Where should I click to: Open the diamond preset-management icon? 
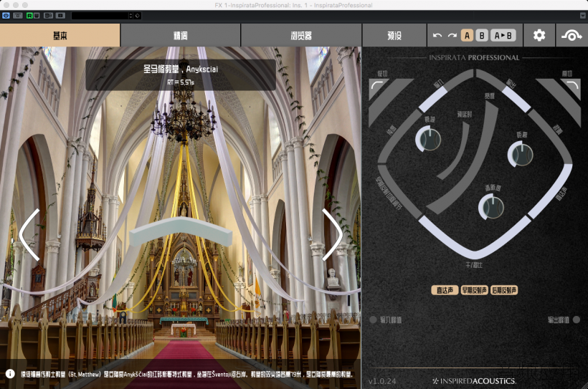[137, 15]
